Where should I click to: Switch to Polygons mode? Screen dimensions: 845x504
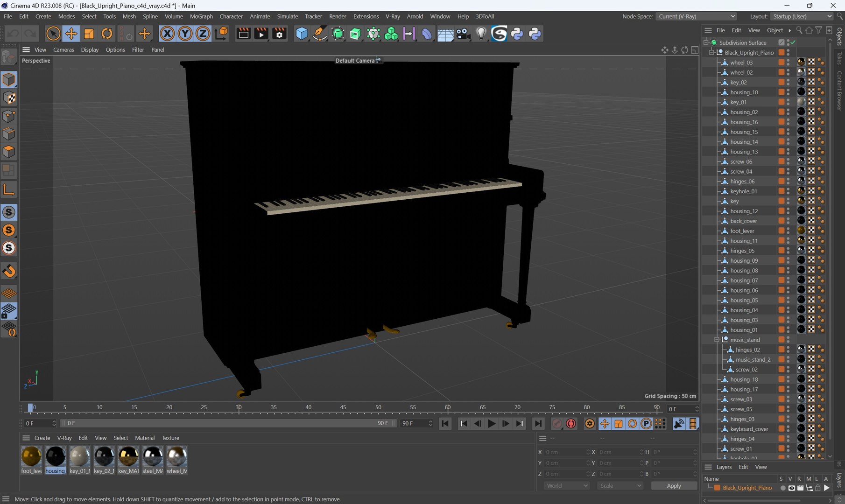9,152
